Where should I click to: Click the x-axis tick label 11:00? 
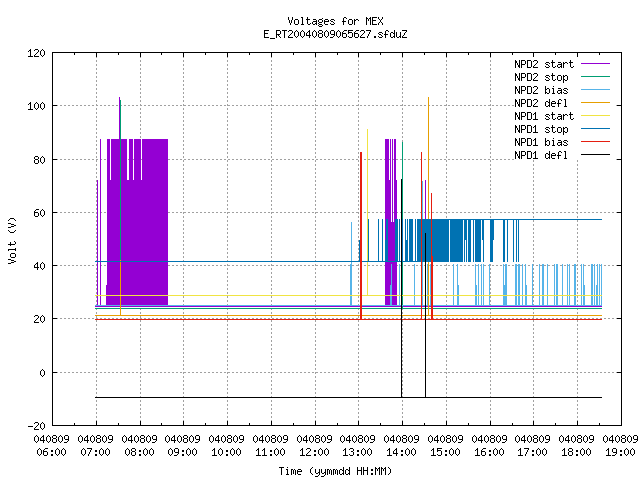coord(270,452)
